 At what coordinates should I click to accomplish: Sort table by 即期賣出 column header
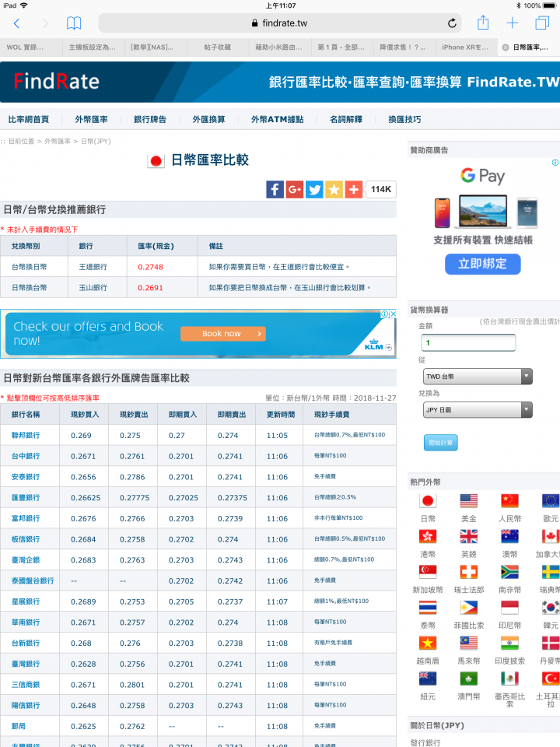click(x=232, y=415)
